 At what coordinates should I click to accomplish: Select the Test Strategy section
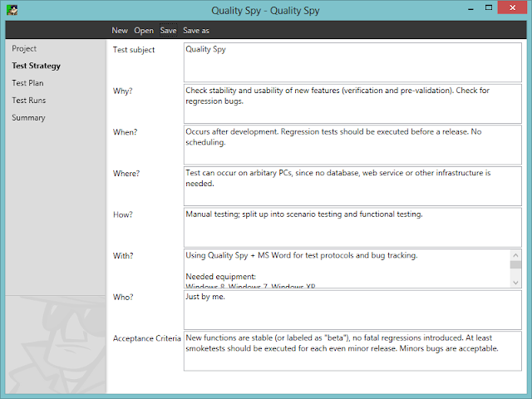click(36, 66)
